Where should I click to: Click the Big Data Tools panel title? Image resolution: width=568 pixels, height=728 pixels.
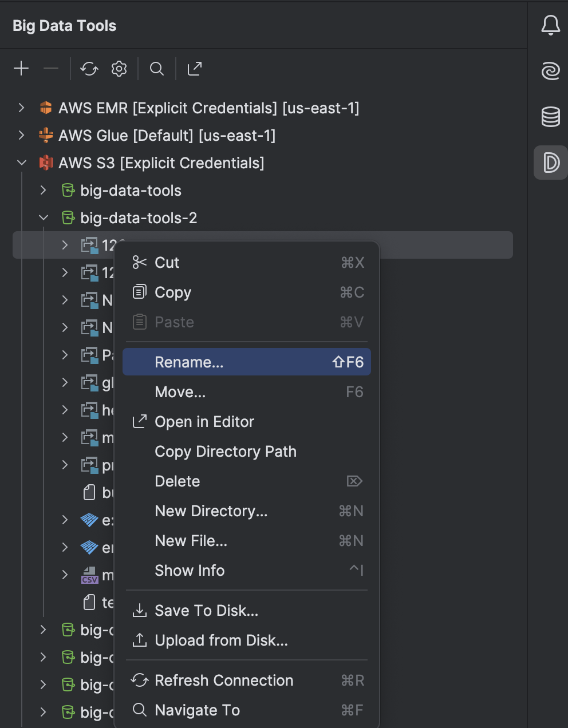point(65,26)
